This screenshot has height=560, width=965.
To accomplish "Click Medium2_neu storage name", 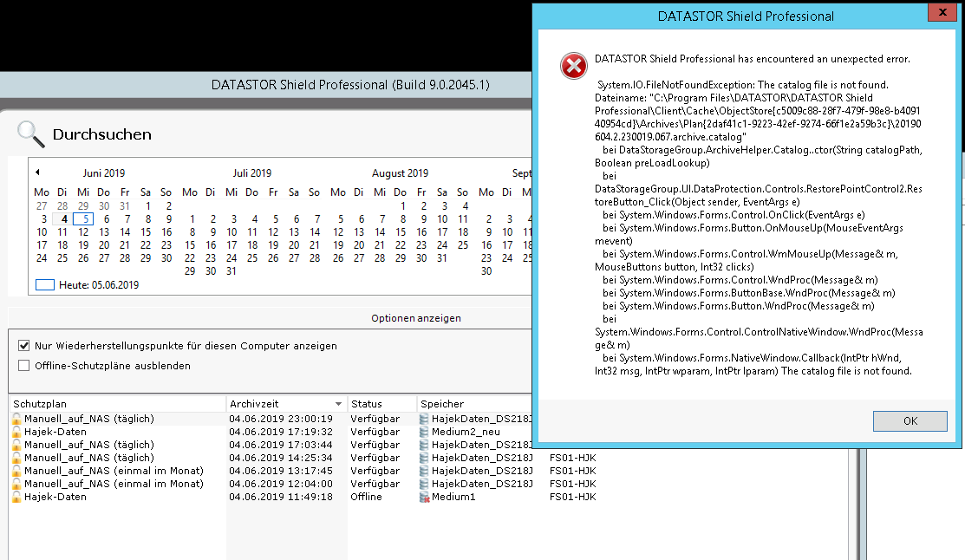I will pos(466,432).
